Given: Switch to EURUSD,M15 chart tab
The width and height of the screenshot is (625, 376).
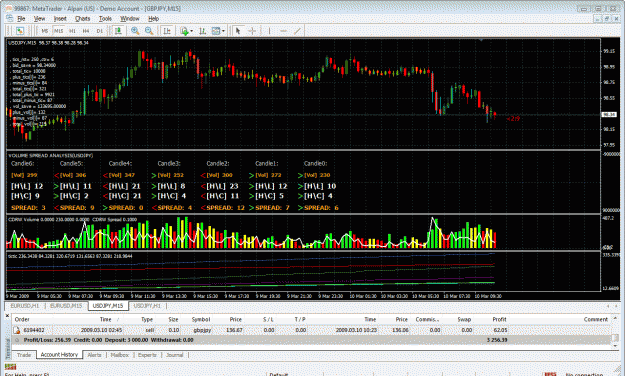Looking at the screenshot, I should [x=66, y=306].
